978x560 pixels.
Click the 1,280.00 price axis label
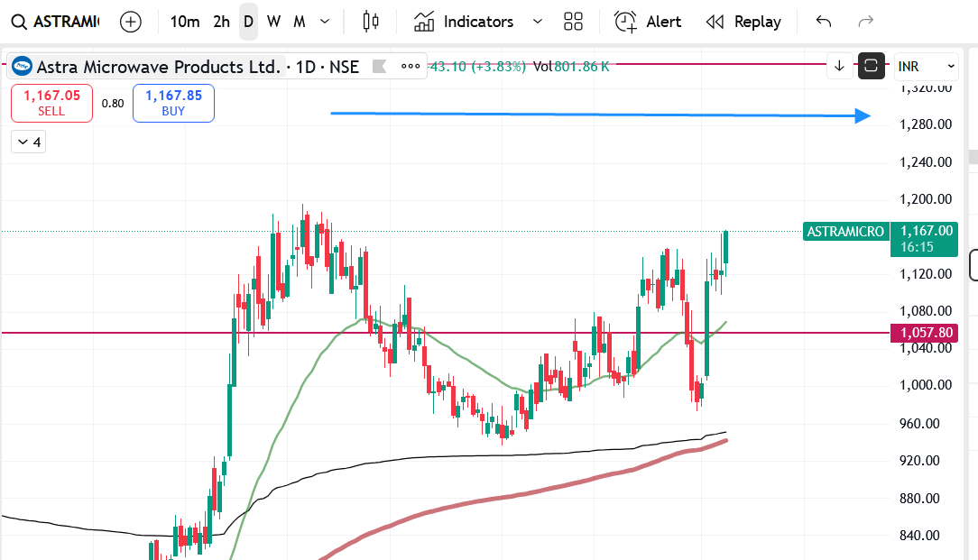coord(926,124)
